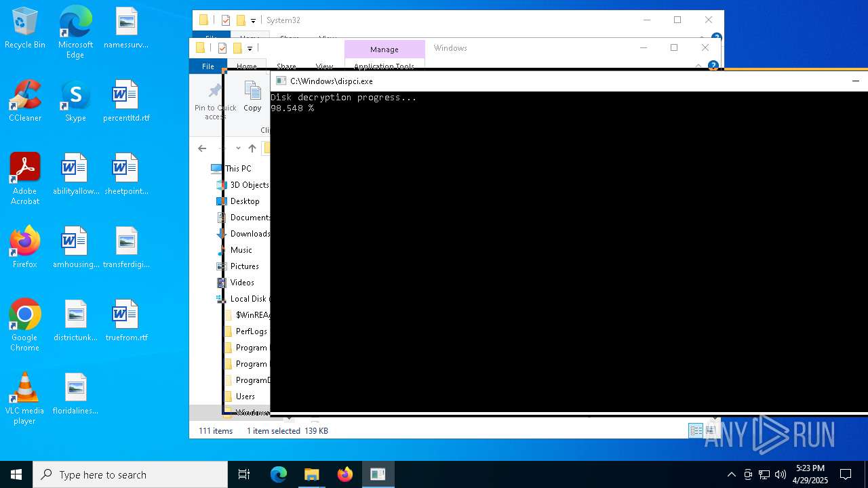Open Pictures folder in navigation pane
Image resolution: width=868 pixels, height=488 pixels.
(x=238, y=266)
